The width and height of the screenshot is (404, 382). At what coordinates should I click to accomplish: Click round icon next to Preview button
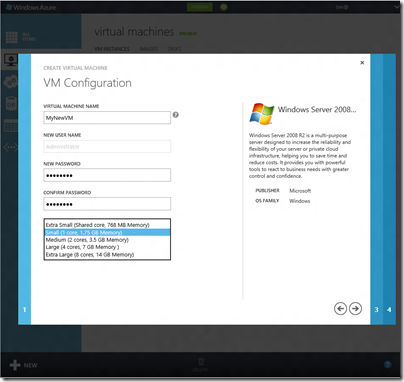pyautogui.click(x=224, y=7)
